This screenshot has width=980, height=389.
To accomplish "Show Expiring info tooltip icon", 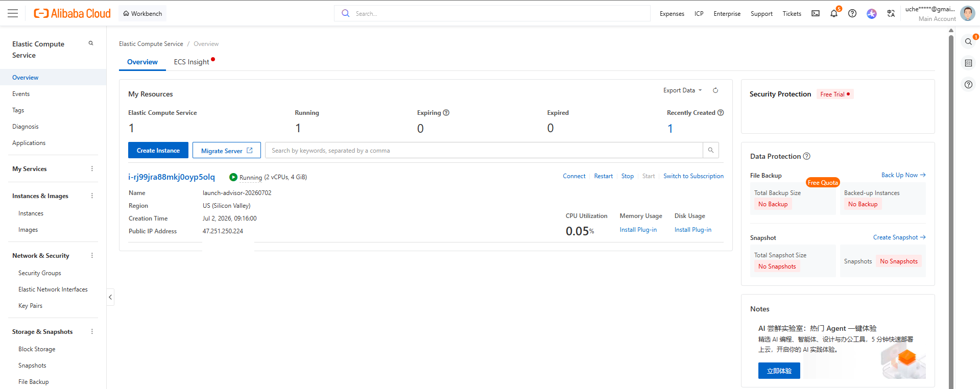I will [446, 113].
